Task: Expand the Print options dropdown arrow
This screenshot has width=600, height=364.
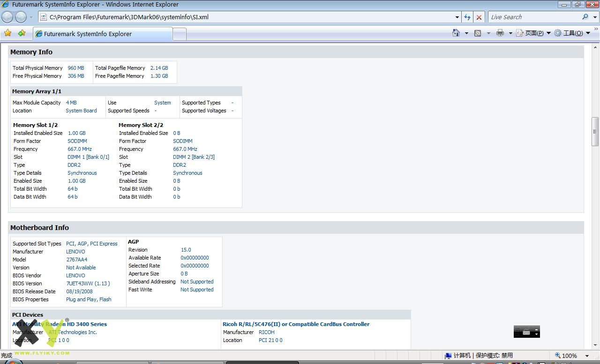Action: tap(510, 33)
